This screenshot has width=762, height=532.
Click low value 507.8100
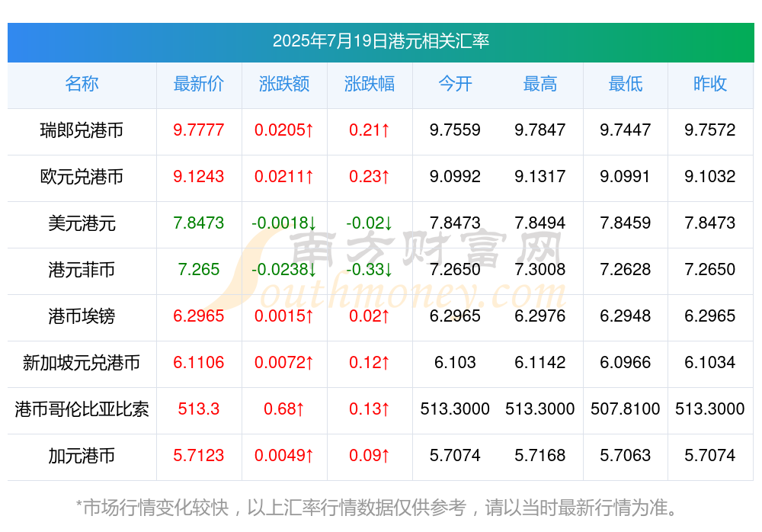(625, 409)
